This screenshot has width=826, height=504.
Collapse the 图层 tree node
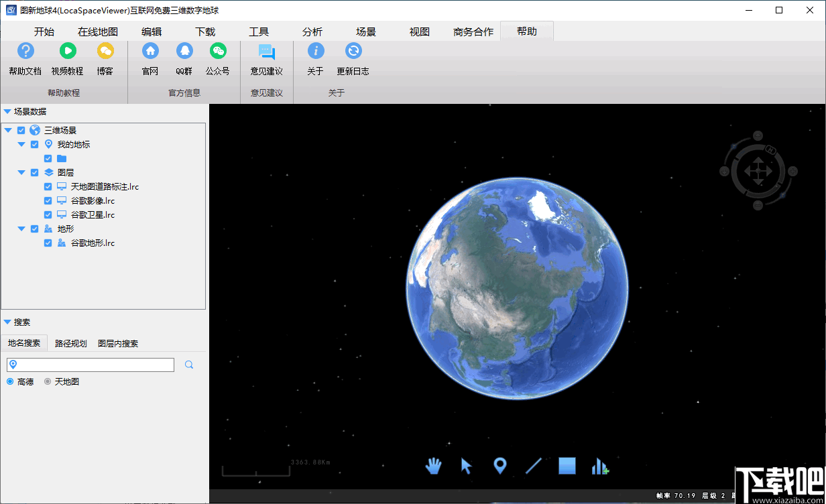coord(21,172)
